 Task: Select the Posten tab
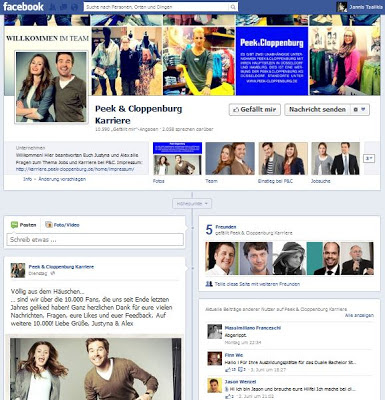(x=24, y=225)
